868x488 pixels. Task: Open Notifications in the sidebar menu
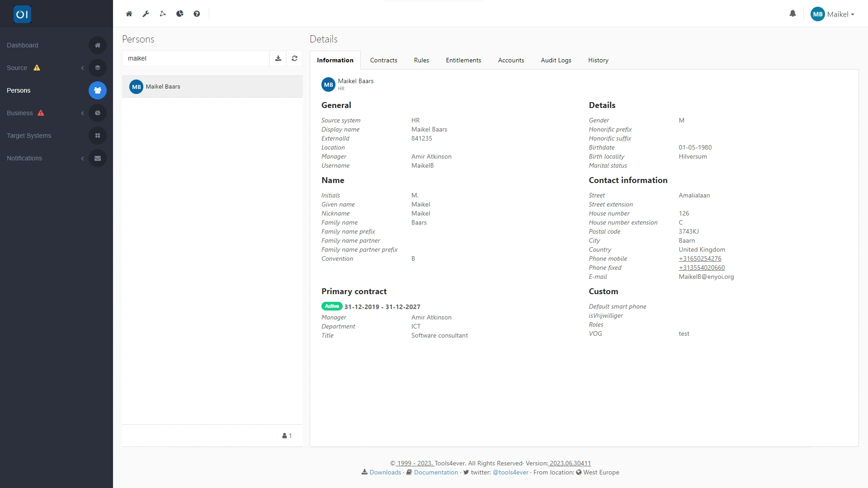point(24,158)
